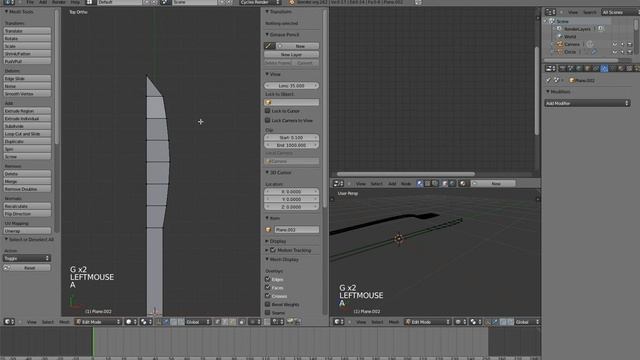Open the left viewport Mesh menu
640x360 pixels.
click(x=64, y=322)
